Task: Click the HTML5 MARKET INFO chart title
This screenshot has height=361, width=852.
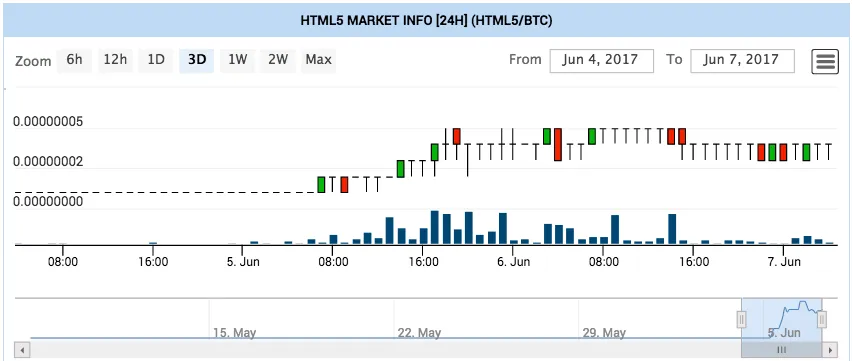Action: click(427, 21)
